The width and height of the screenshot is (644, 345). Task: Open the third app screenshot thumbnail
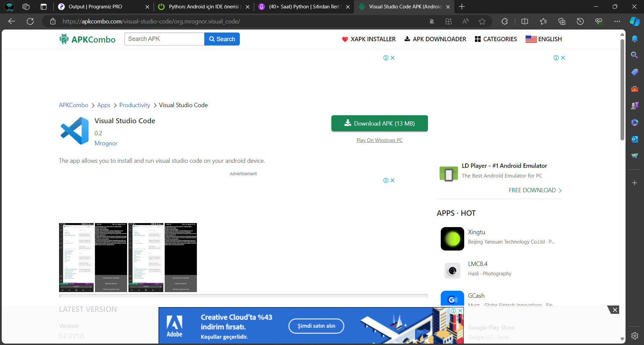pos(146,258)
